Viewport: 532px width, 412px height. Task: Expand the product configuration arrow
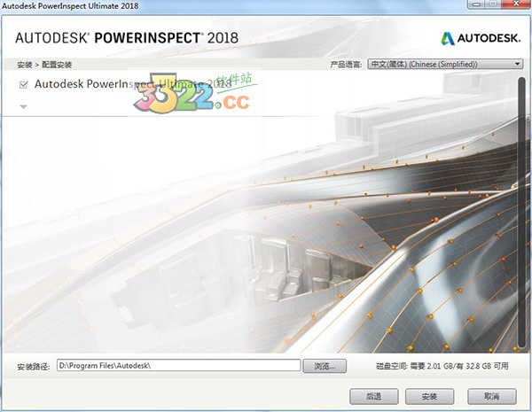click(x=23, y=107)
